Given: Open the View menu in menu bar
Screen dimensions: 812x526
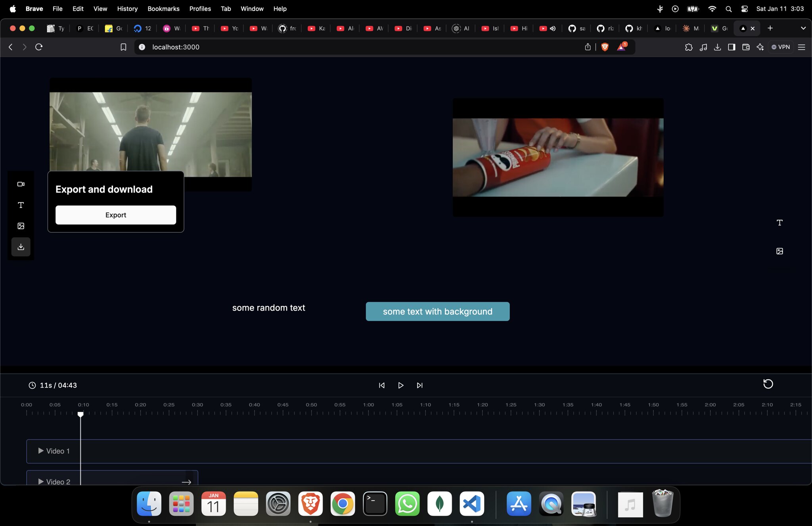Looking at the screenshot, I should coord(100,9).
